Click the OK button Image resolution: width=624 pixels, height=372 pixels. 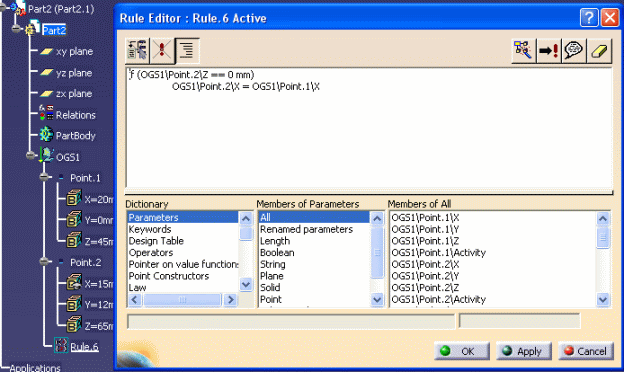pyautogui.click(x=462, y=351)
